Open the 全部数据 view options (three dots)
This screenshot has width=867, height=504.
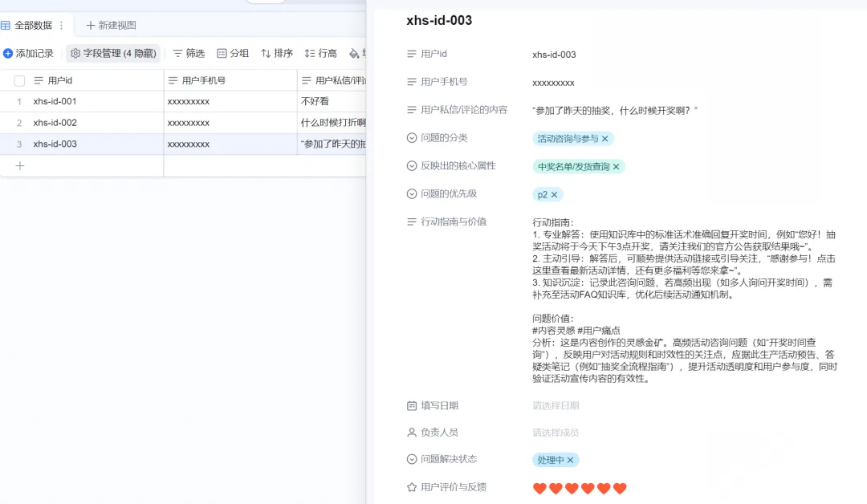(x=61, y=26)
